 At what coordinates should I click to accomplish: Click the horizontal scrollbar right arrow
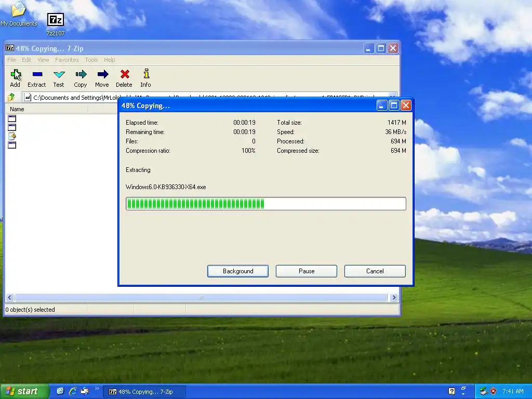pos(394,298)
